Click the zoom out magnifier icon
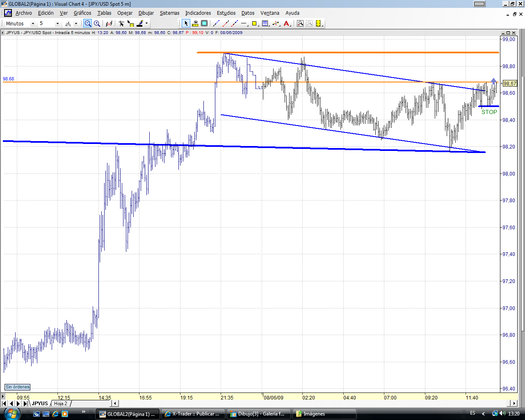The width and height of the screenshot is (525, 420). point(88,23)
